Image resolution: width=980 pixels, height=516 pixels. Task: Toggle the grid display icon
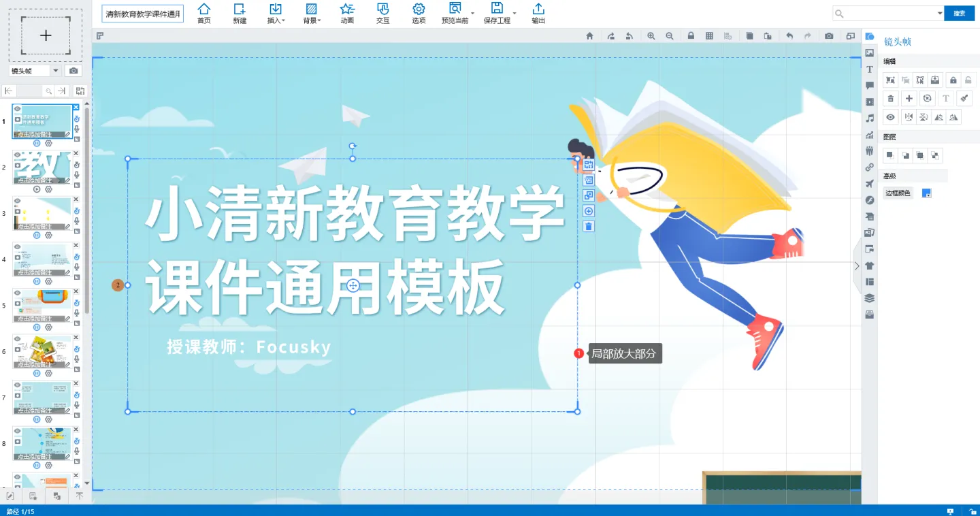point(710,36)
